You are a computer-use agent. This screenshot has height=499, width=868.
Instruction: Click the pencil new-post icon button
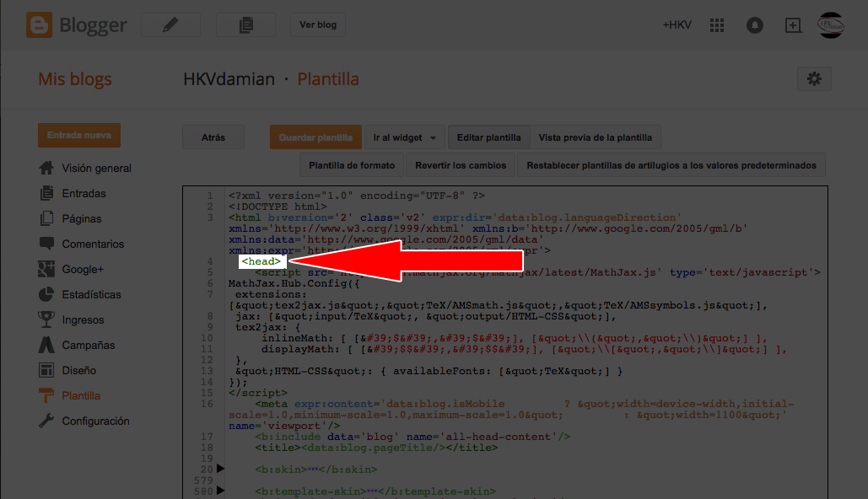click(x=170, y=25)
